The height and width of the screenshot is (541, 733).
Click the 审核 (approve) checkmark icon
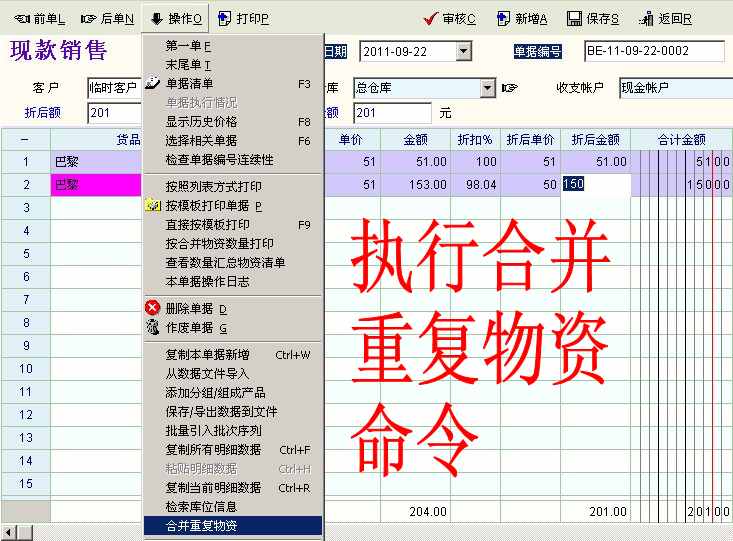(431, 19)
